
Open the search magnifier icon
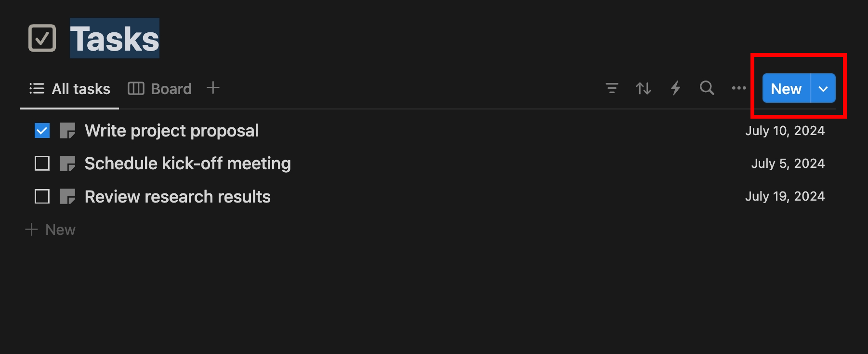707,88
